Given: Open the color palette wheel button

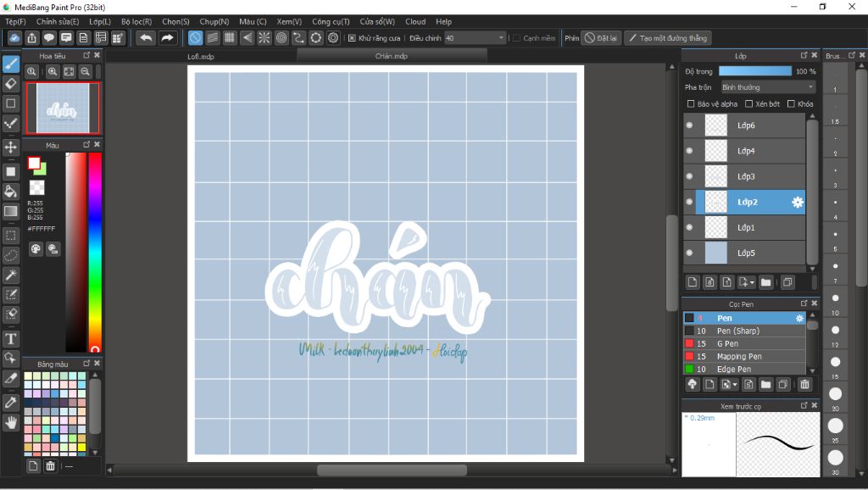Looking at the screenshot, I should point(36,248).
